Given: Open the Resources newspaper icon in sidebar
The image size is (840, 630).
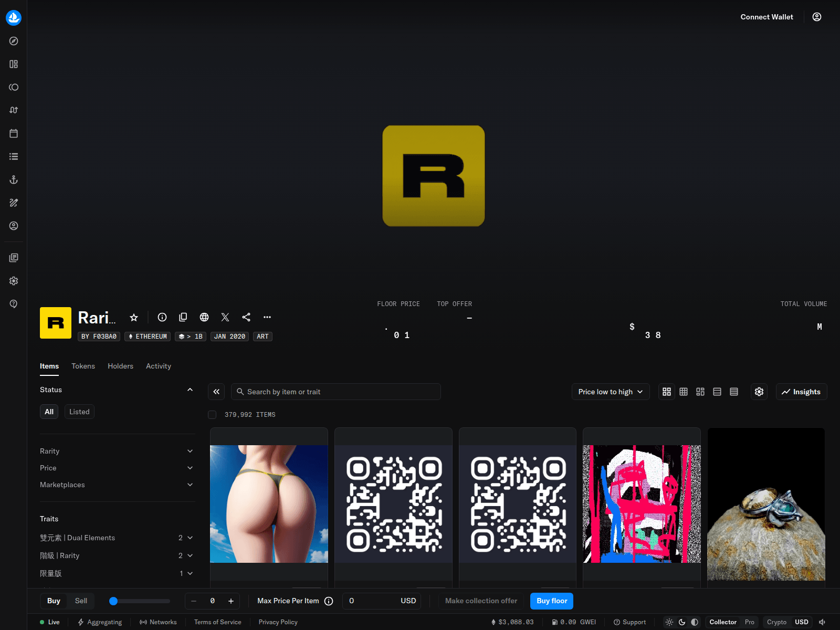Looking at the screenshot, I should [14, 258].
